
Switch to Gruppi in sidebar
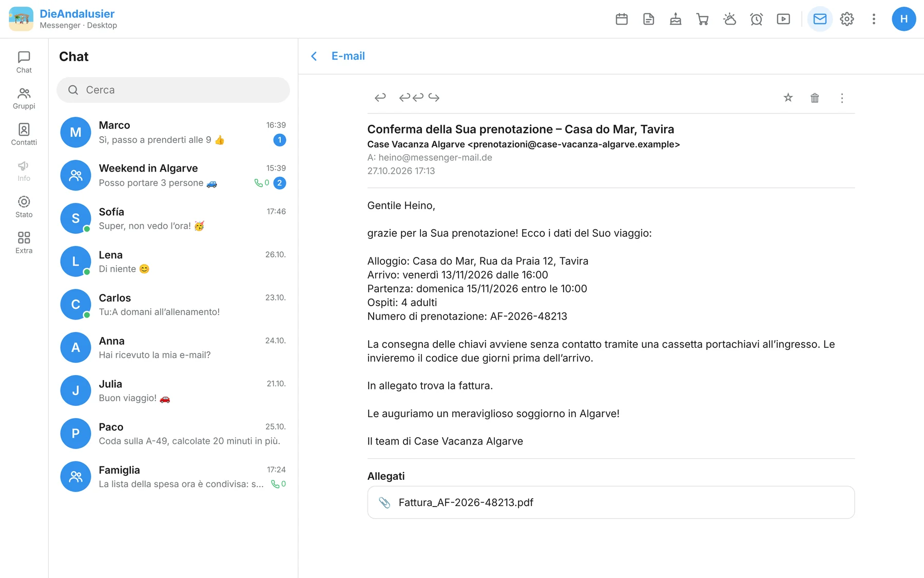(x=24, y=98)
